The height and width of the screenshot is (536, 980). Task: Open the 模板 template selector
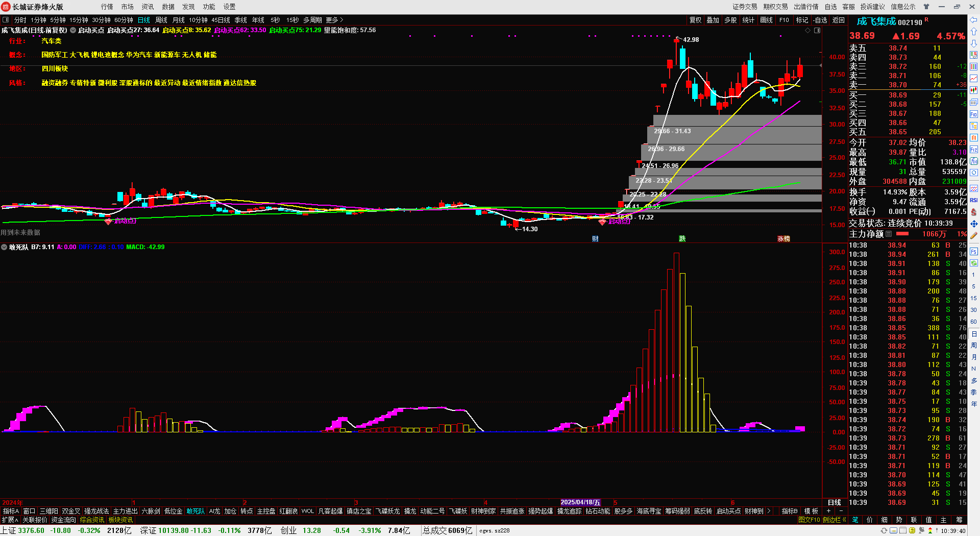tap(811, 511)
